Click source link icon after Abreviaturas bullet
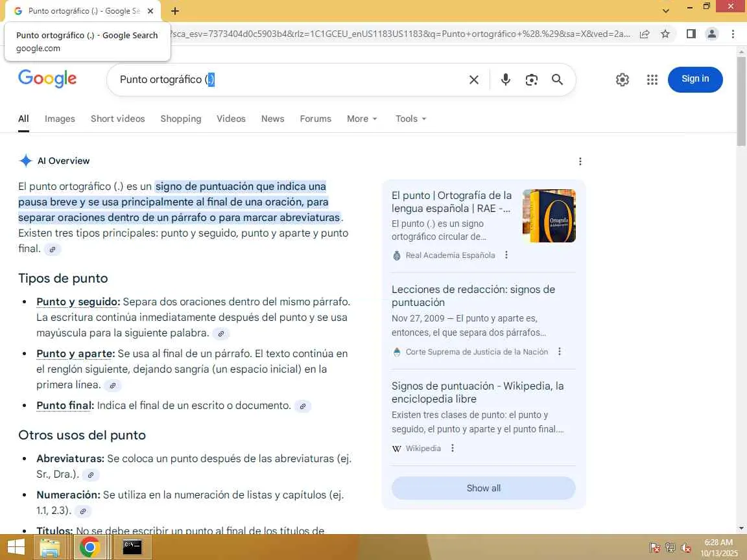 pyautogui.click(x=91, y=474)
